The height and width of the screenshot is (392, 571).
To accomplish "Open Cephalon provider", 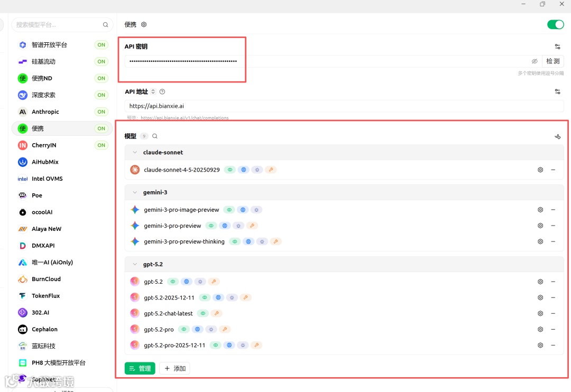I will pos(62,330).
